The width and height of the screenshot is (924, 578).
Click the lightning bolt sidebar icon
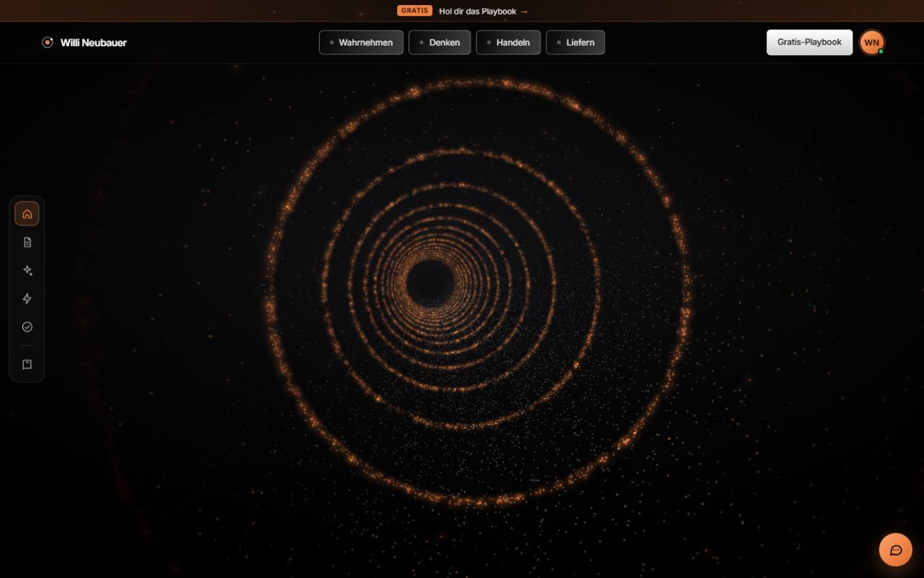click(x=27, y=298)
